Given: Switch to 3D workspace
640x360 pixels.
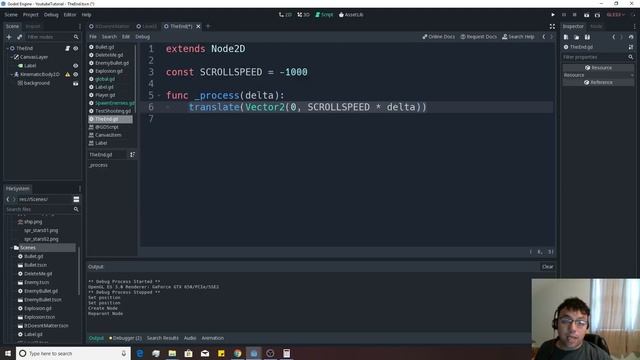Looking at the screenshot, I should 303,15.
